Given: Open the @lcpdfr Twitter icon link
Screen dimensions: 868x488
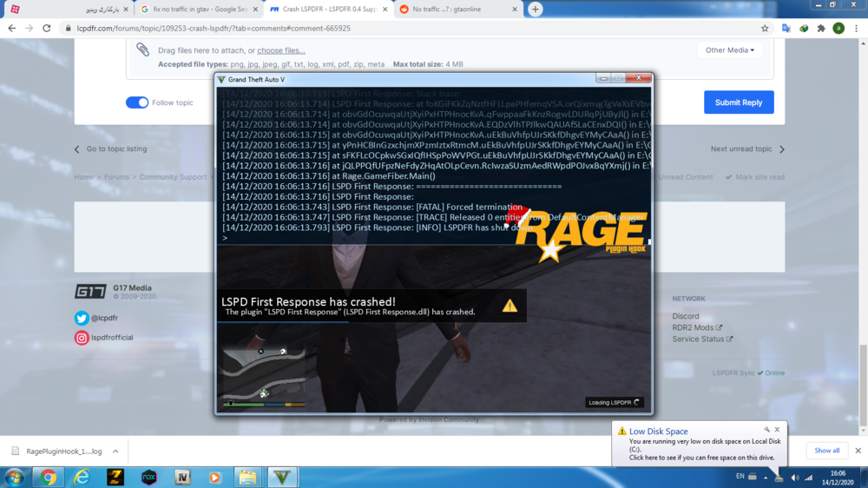Looking at the screenshot, I should (x=82, y=318).
